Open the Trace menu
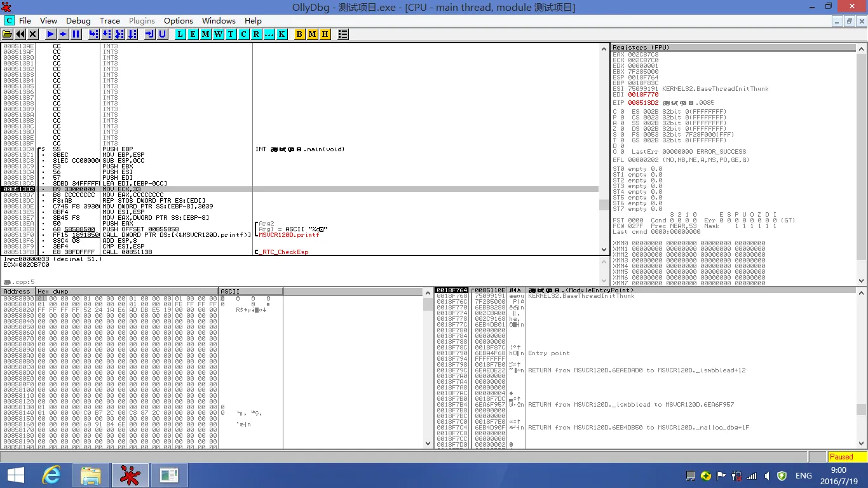This screenshot has width=868, height=488. point(110,21)
